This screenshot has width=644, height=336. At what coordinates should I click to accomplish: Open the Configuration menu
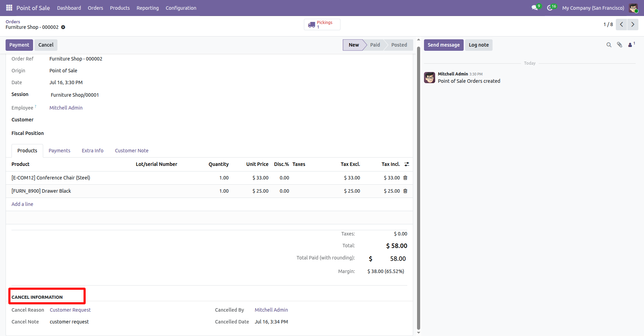181,8
